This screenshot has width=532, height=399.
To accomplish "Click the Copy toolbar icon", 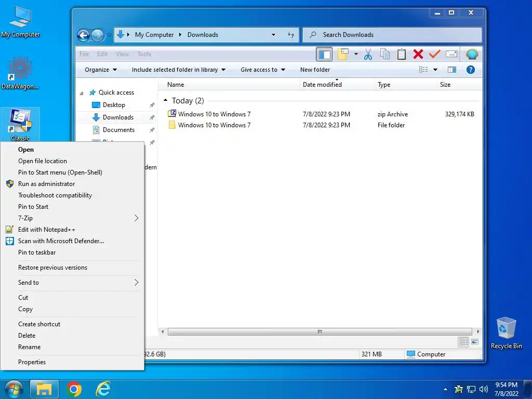I will click(385, 54).
